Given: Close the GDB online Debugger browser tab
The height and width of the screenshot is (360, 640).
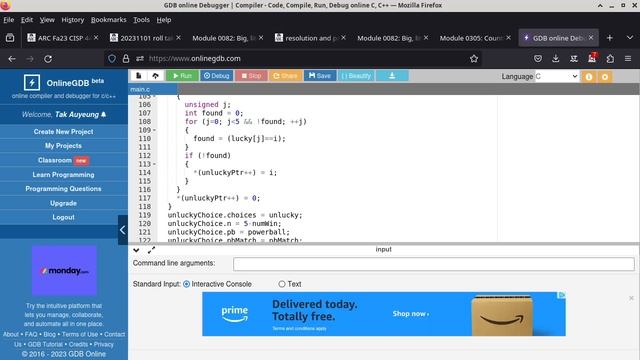Looking at the screenshot, I should click(x=591, y=38).
